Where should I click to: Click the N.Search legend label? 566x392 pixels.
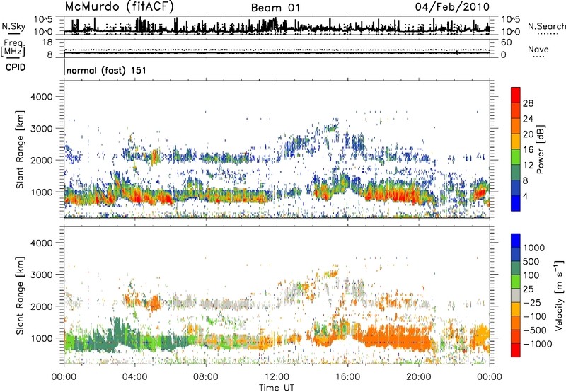coord(546,26)
